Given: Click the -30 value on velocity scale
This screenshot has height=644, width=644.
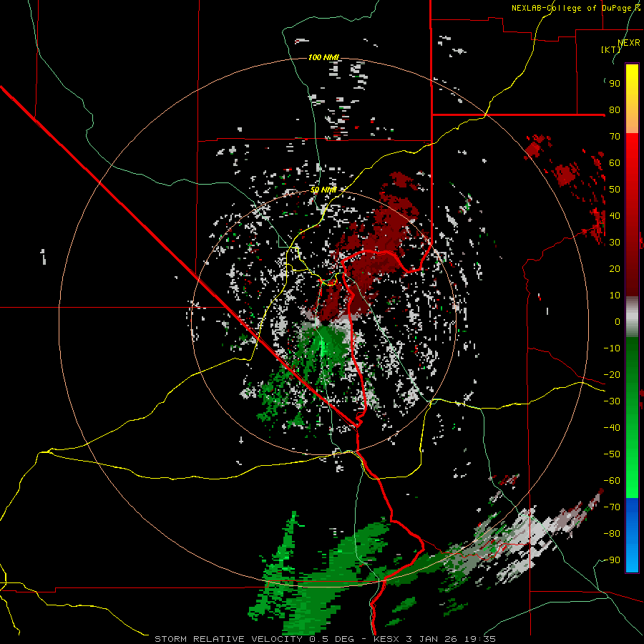Looking at the screenshot, I should 612,401.
